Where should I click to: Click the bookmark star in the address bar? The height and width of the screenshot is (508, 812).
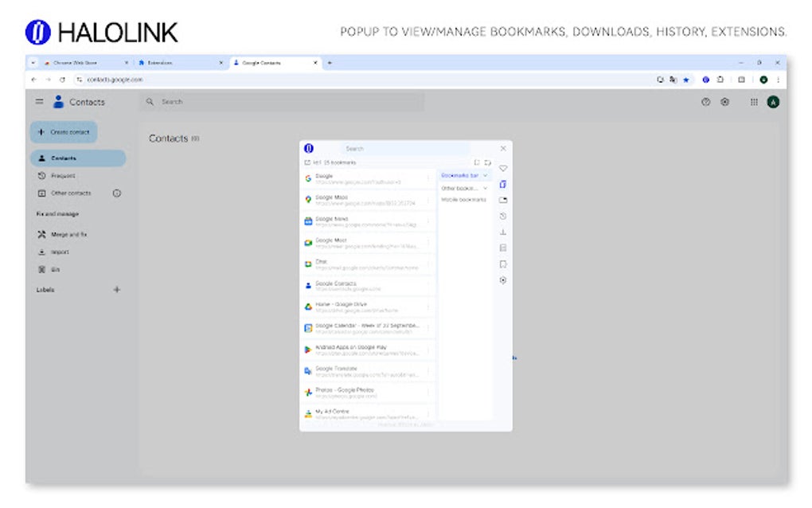pos(686,80)
